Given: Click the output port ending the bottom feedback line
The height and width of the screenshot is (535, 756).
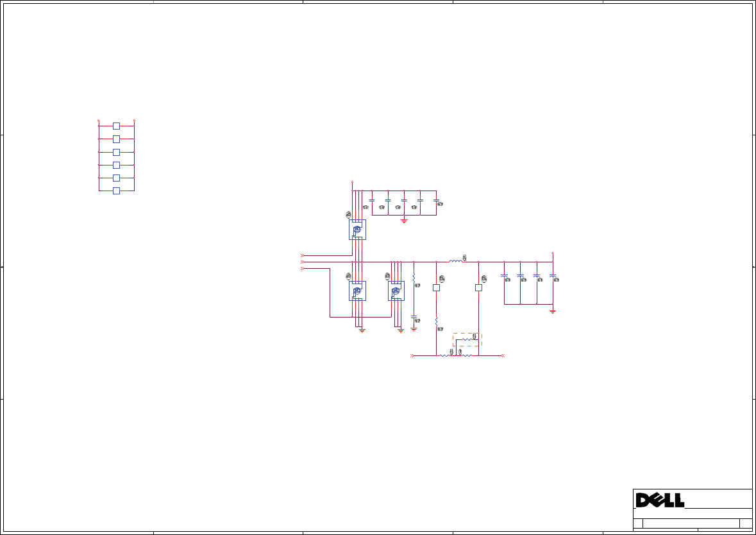Looking at the screenshot, I should tap(503, 355).
